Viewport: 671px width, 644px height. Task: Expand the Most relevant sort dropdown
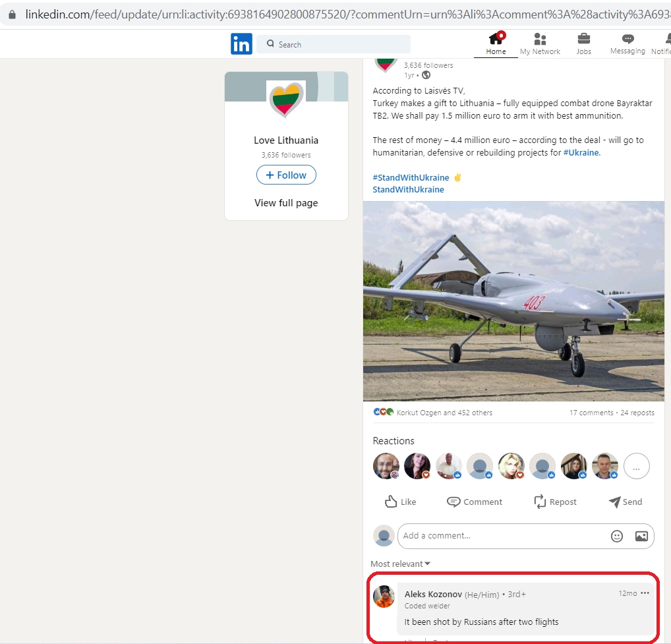(400, 564)
